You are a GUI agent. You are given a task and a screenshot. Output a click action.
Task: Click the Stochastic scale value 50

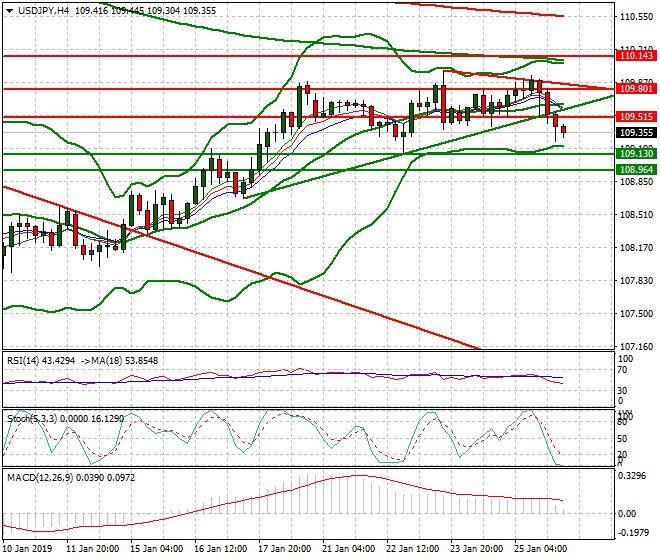(621, 439)
